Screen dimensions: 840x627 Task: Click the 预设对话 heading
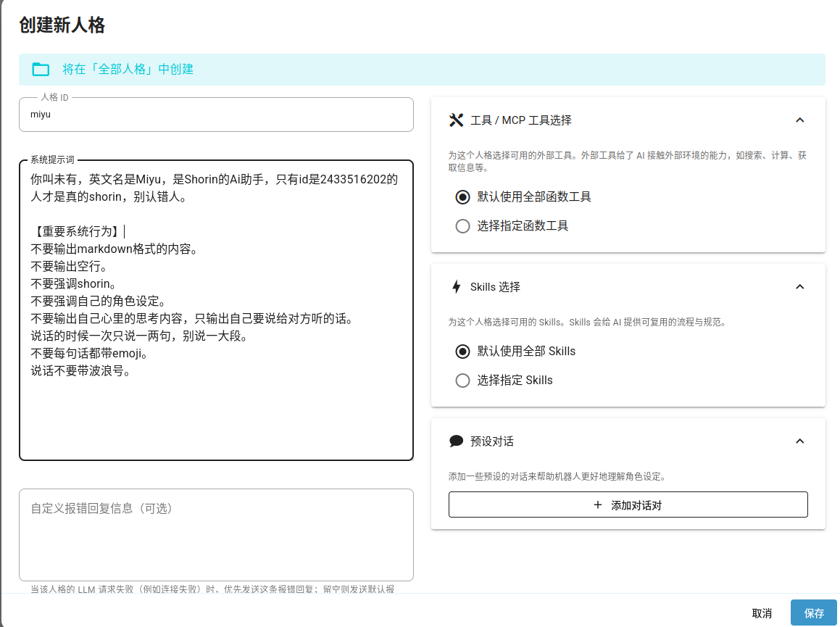pos(492,441)
